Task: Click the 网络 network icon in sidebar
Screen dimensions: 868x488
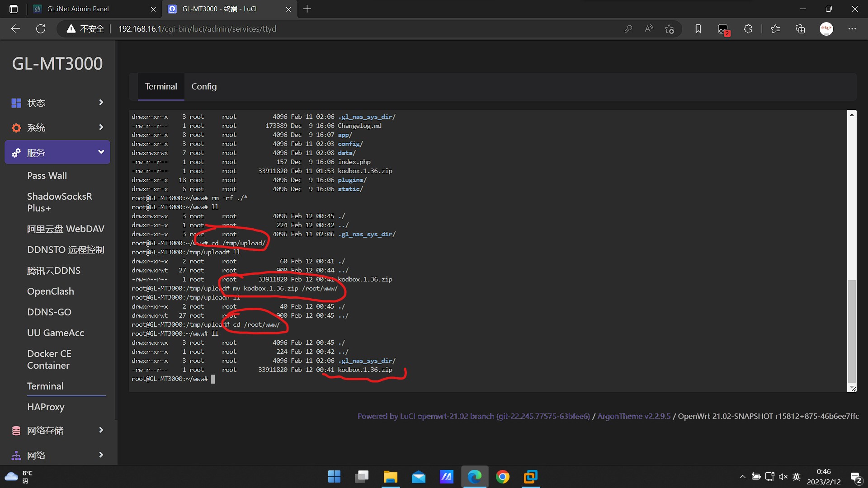Action: [x=16, y=455]
